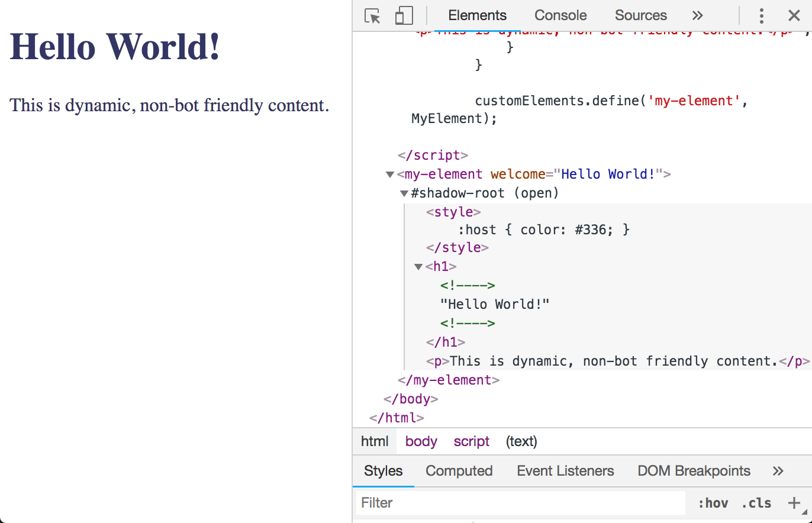Open the hidden panels chevron menu
Image resolution: width=812 pixels, height=523 pixels.
tap(697, 16)
